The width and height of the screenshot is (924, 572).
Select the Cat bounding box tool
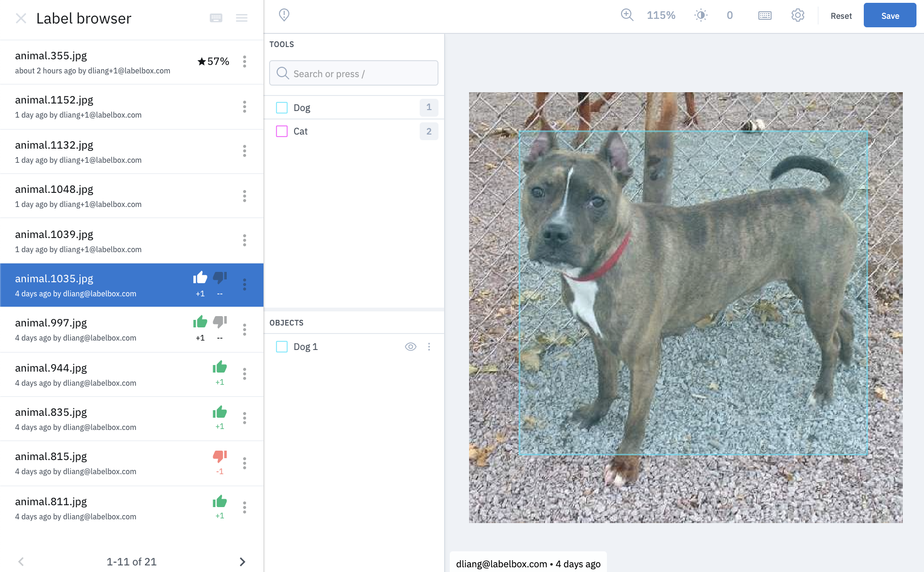coord(301,131)
